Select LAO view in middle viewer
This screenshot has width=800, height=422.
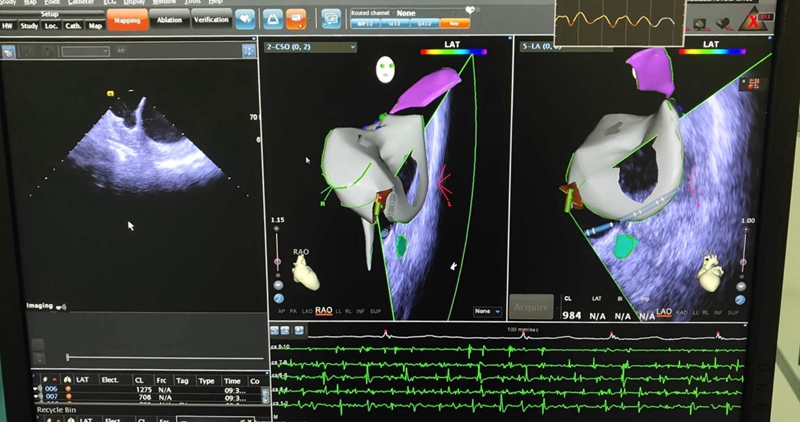coord(307,311)
